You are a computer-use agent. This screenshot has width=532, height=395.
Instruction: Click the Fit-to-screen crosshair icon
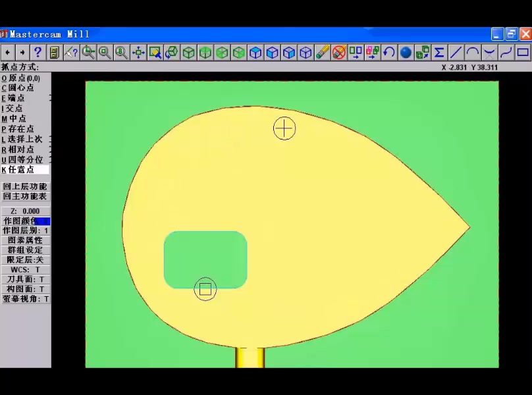coord(138,53)
